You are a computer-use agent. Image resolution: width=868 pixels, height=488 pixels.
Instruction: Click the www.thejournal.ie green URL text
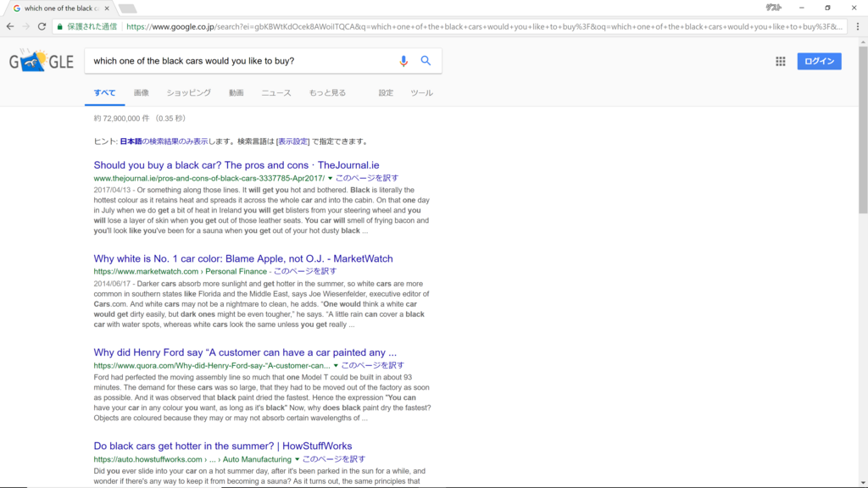(209, 178)
